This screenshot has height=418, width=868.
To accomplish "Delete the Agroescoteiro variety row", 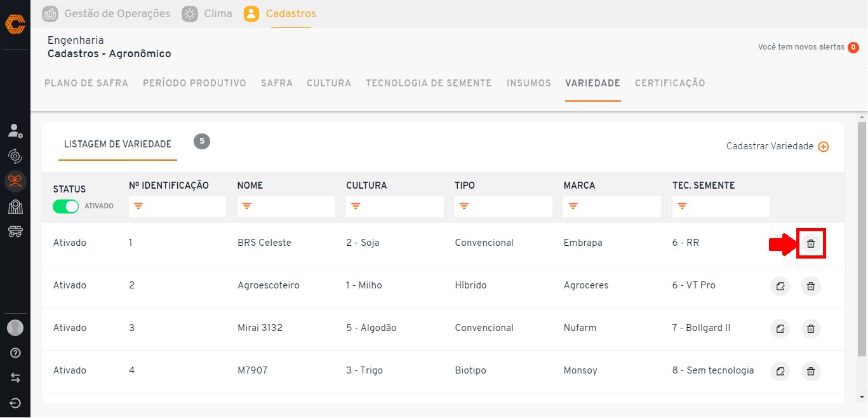I will click(x=811, y=287).
